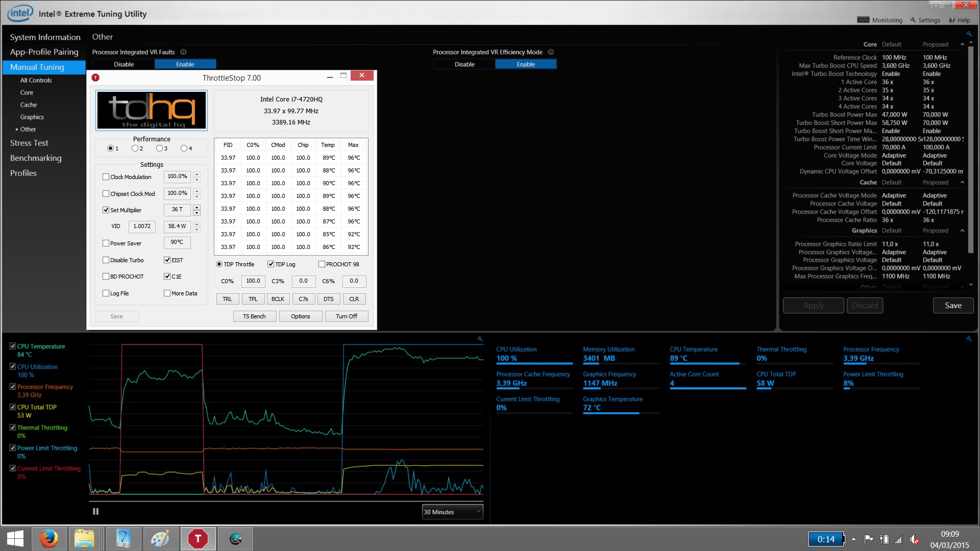
Task: Open graph settings wrench icon
Action: (480, 338)
